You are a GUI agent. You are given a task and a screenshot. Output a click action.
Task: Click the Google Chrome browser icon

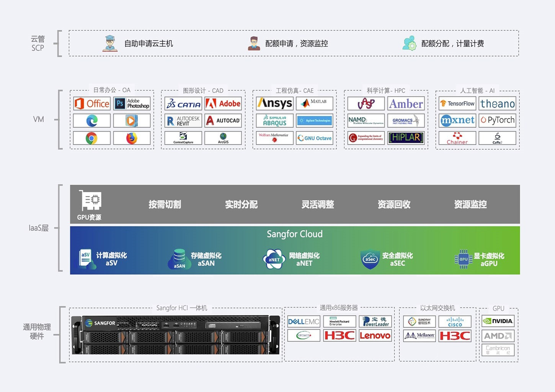[91, 138]
